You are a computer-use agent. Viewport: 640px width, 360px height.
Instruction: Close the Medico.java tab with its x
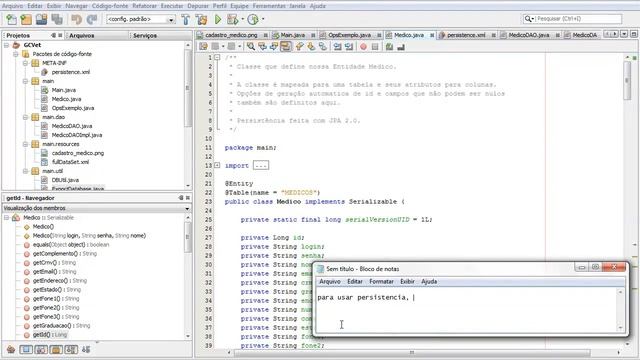click(432, 36)
